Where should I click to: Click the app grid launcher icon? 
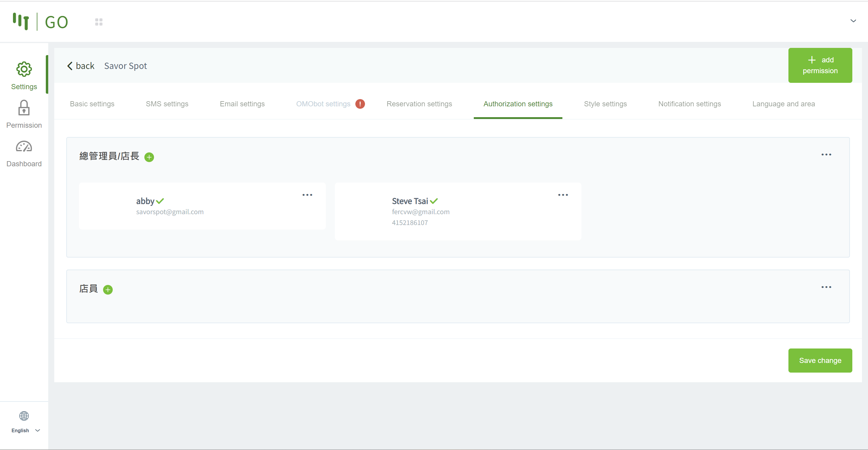pyautogui.click(x=99, y=22)
